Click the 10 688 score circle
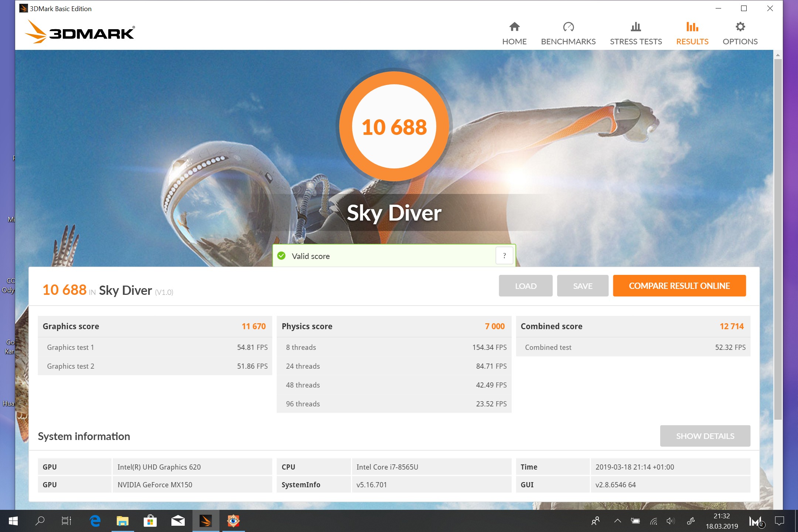Image resolution: width=798 pixels, height=532 pixels. click(394, 126)
